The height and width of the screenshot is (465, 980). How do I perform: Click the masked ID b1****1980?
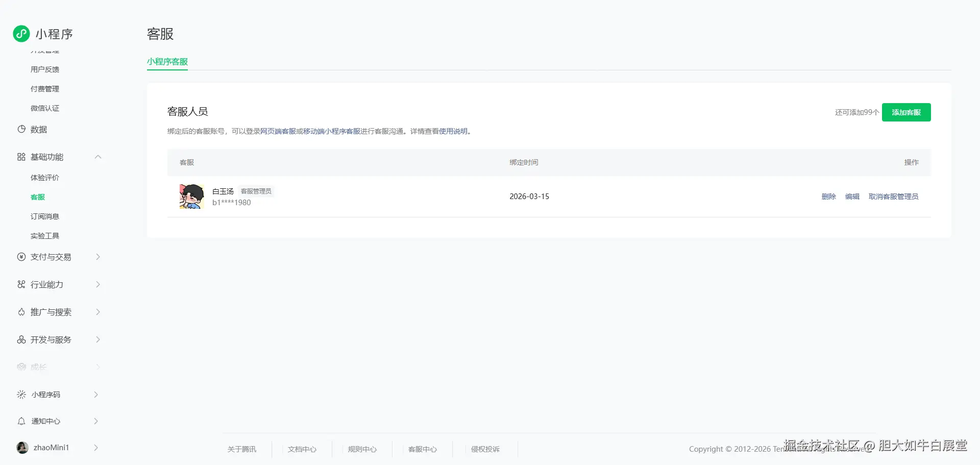pos(232,203)
